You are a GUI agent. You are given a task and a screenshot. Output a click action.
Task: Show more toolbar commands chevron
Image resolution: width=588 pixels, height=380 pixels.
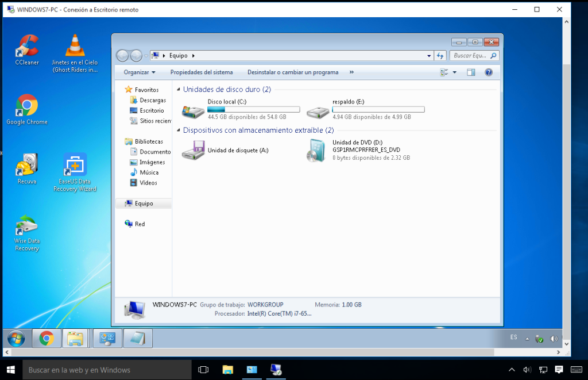[351, 72]
